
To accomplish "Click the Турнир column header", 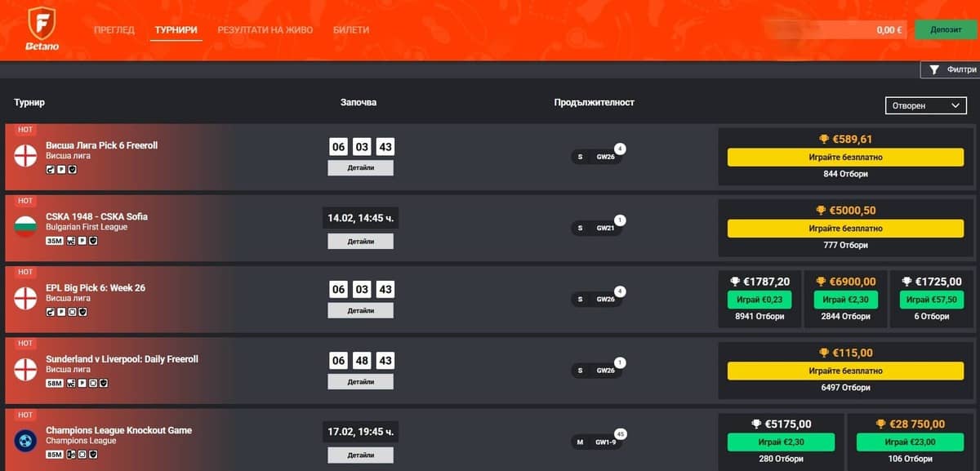I will [29, 103].
